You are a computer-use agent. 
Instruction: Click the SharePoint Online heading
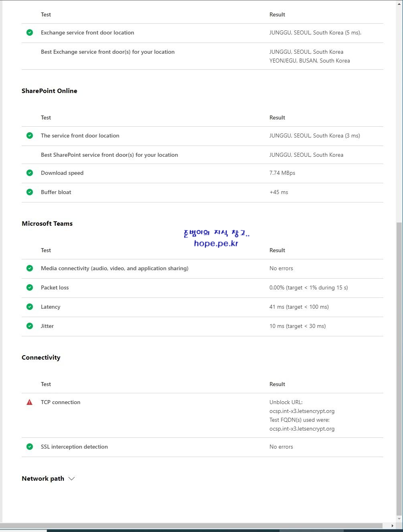point(49,91)
